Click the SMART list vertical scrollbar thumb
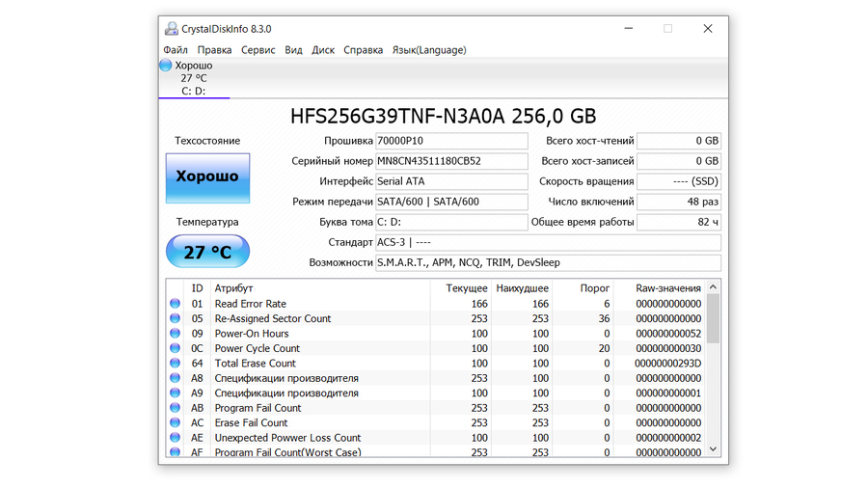 pos(713,318)
